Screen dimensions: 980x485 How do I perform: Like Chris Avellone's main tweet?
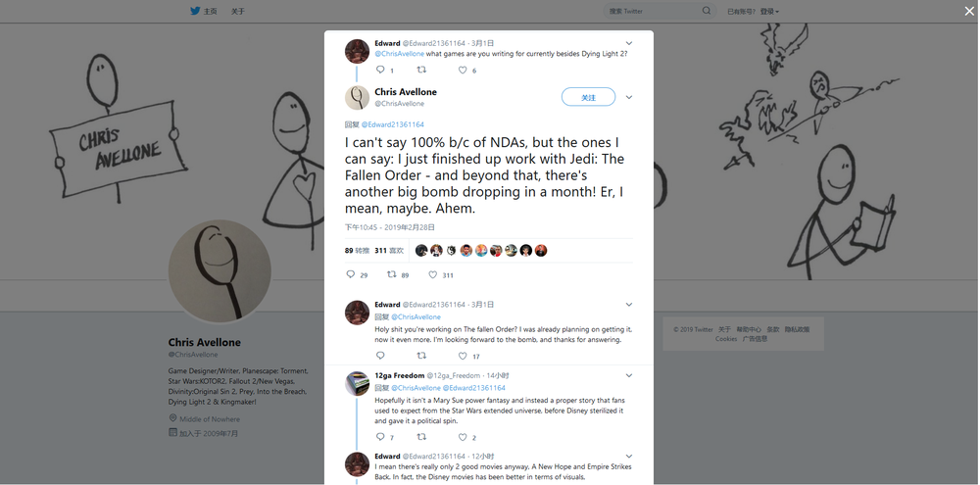coord(432,275)
